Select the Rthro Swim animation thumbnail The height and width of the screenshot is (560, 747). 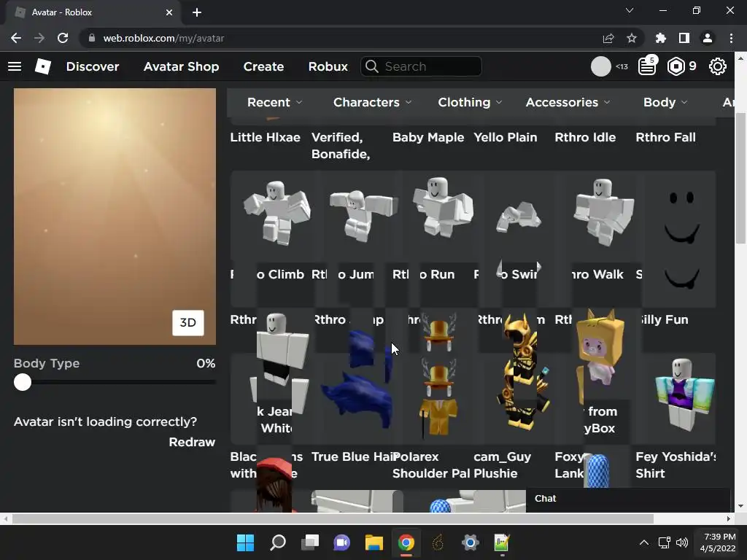[x=518, y=217]
